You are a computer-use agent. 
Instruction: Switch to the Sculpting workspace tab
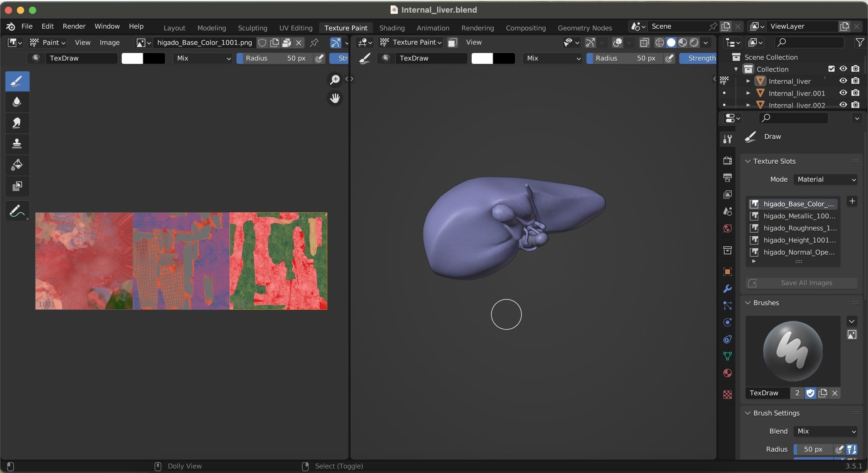(x=252, y=28)
